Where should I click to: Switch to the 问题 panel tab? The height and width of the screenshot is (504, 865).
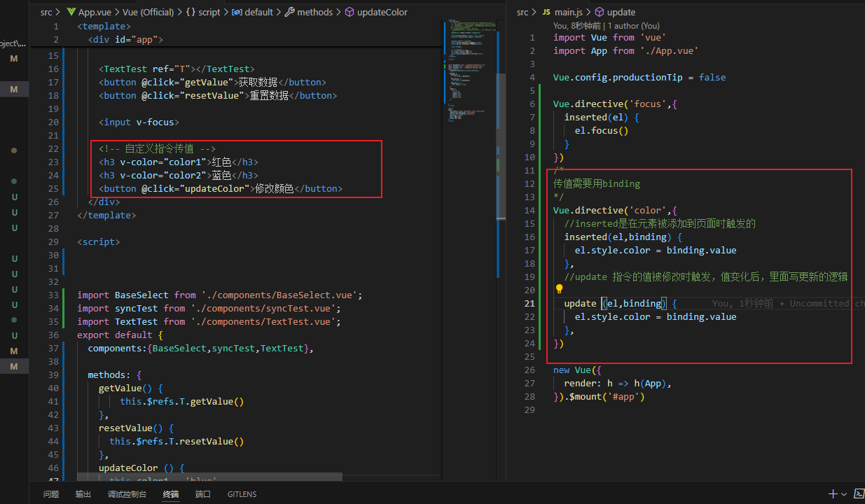[51, 494]
